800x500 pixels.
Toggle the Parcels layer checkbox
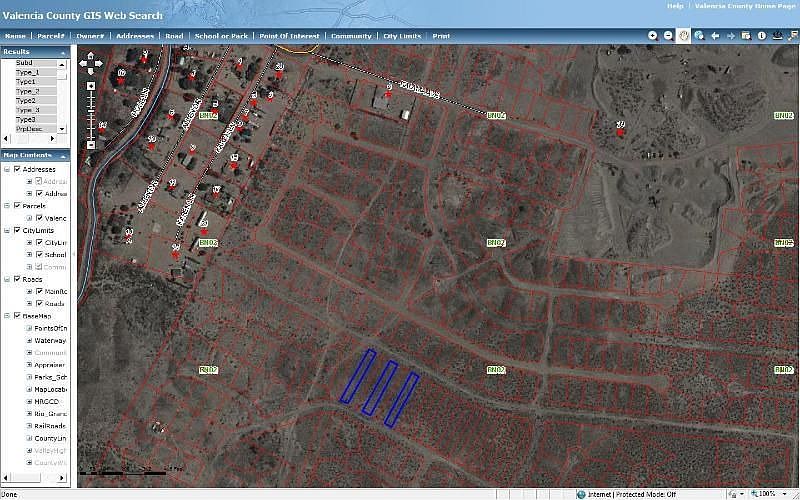tap(17, 206)
